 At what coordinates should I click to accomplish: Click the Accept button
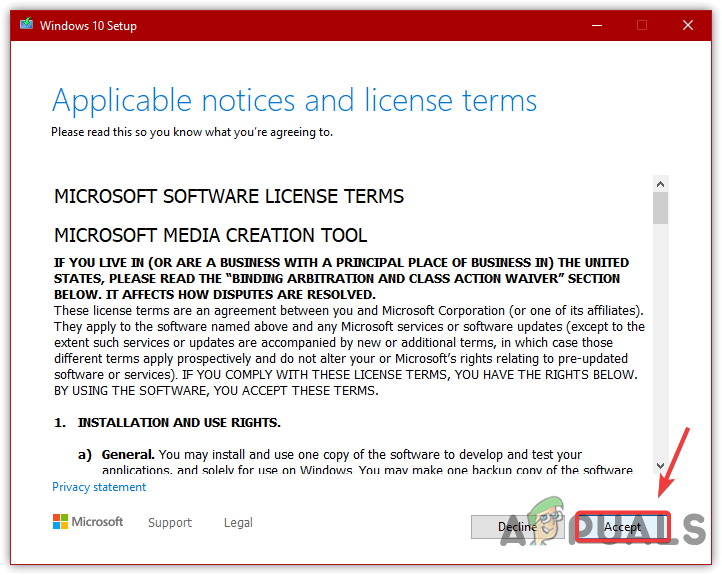pyautogui.click(x=622, y=526)
